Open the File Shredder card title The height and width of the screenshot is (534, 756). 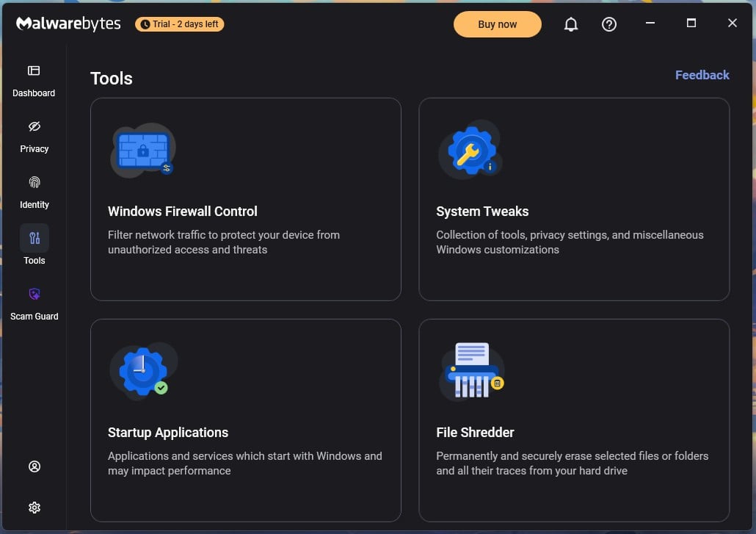point(475,433)
